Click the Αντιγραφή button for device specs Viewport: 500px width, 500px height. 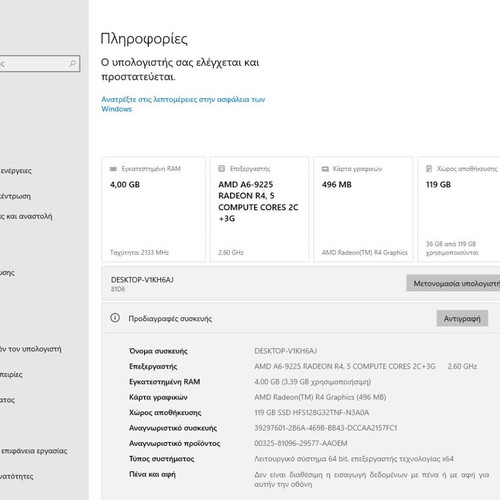point(462,319)
